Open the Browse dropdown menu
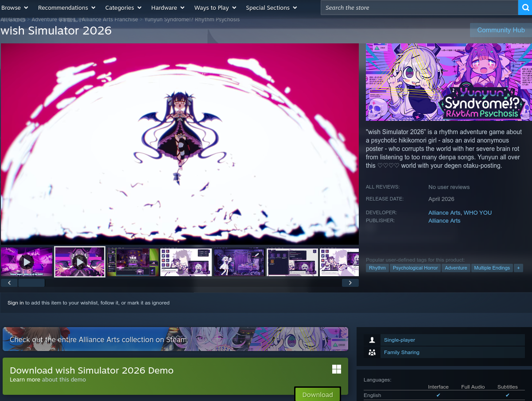 [15, 8]
